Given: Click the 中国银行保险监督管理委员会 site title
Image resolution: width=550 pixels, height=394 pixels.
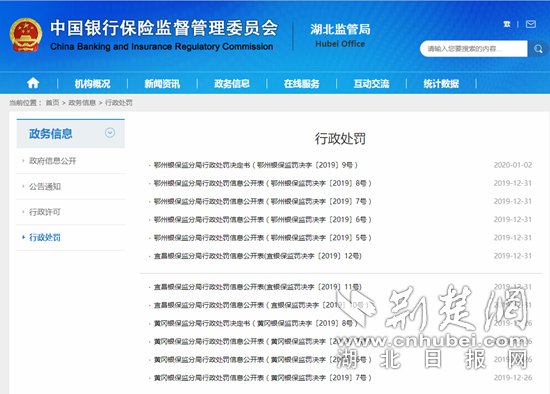Looking at the screenshot, I should tap(164, 35).
